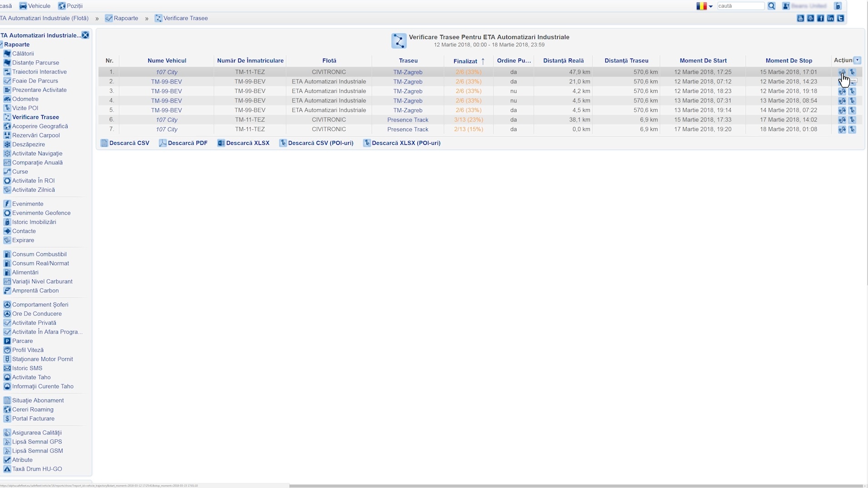Viewport: 868px width, 488px height.
Task: Download report via Descarcă PDF
Action: click(183, 143)
